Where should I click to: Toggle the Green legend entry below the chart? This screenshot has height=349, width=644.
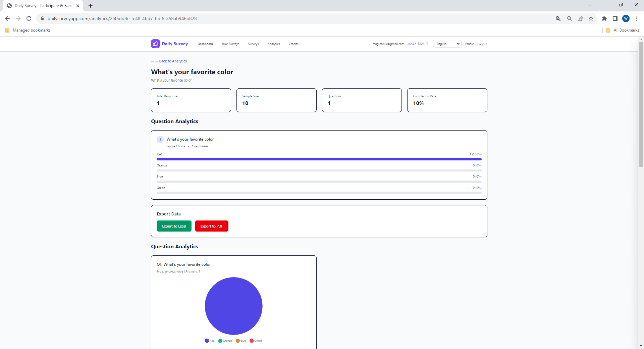pos(252,341)
